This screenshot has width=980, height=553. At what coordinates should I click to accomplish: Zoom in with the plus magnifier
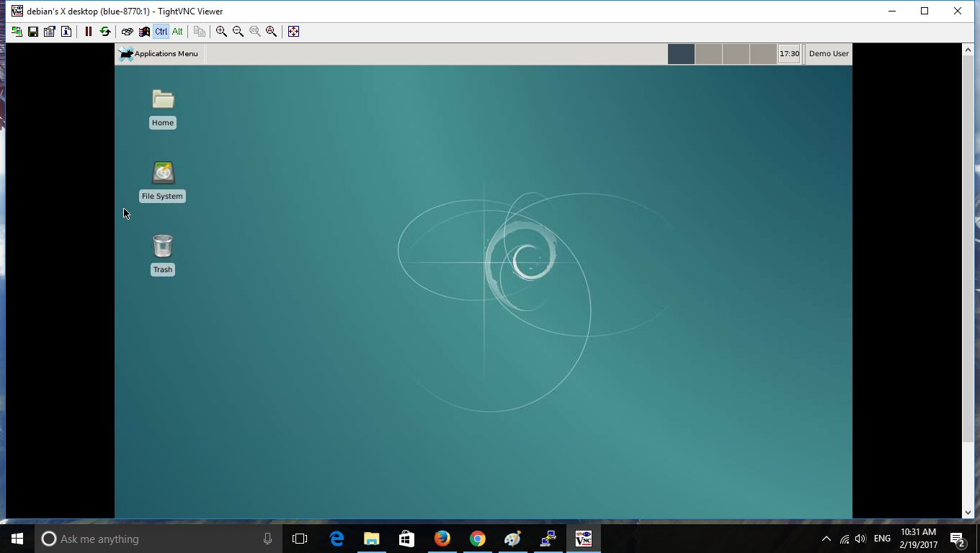tap(222, 32)
